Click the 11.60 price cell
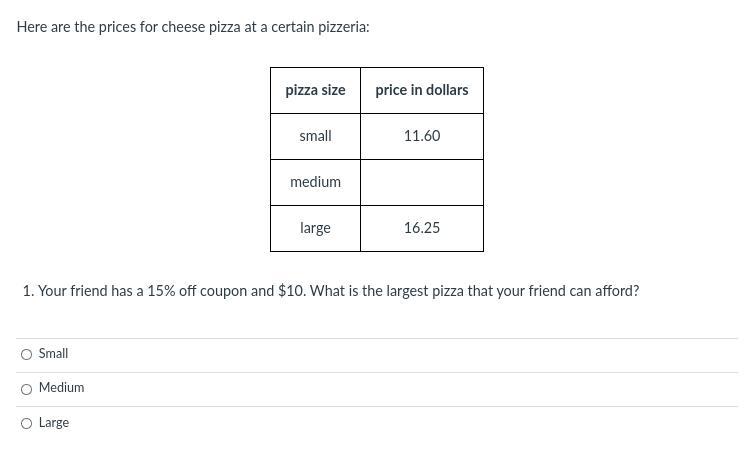 [x=422, y=136]
